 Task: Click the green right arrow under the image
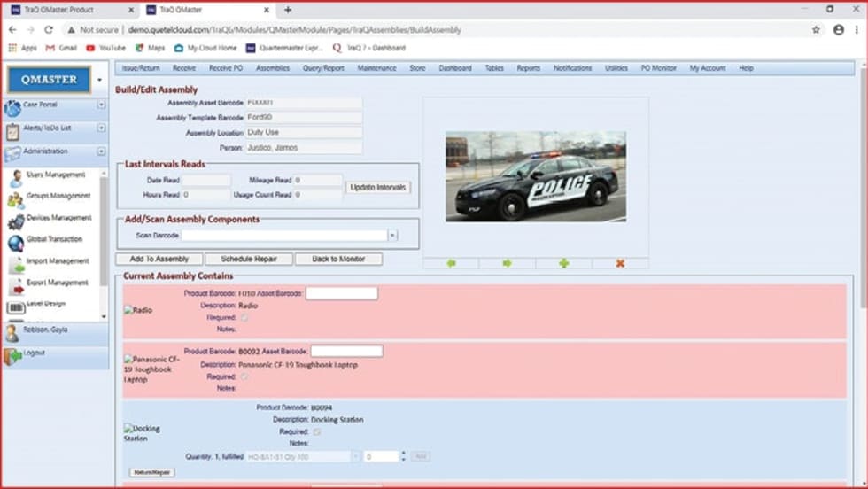(507, 263)
